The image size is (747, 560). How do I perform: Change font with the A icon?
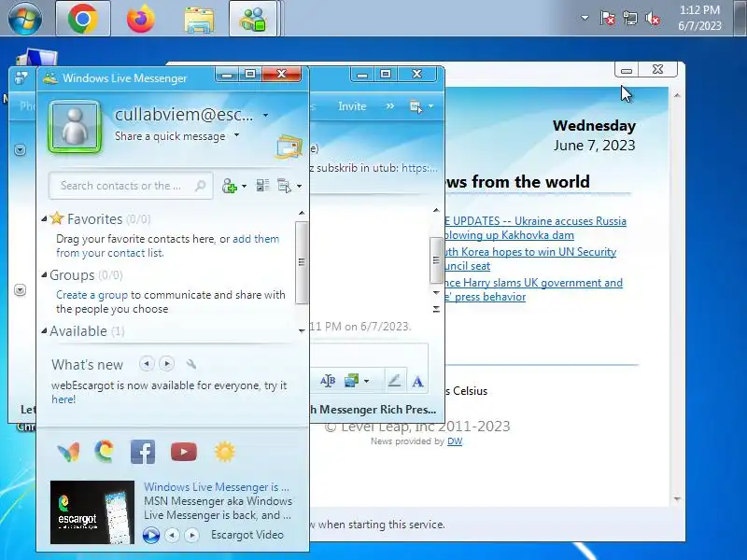[x=417, y=381]
